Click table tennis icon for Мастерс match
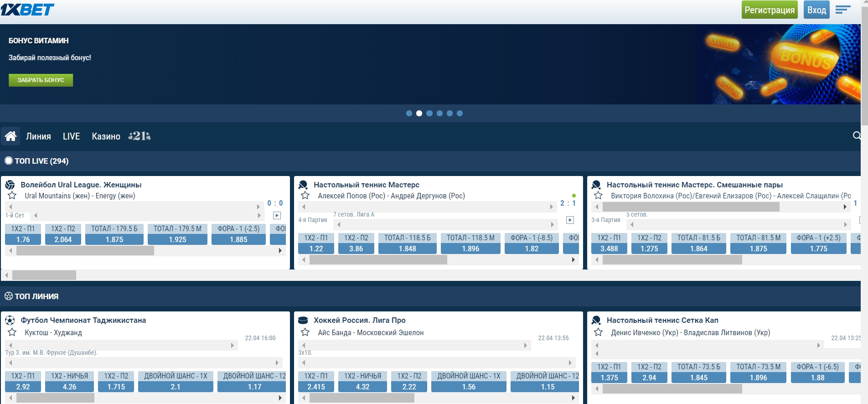868x404 pixels. click(x=303, y=185)
